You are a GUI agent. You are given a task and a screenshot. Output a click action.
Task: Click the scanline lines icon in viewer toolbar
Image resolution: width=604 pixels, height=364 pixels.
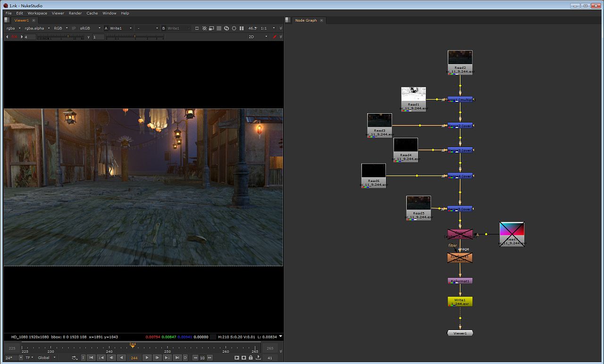pos(219,28)
